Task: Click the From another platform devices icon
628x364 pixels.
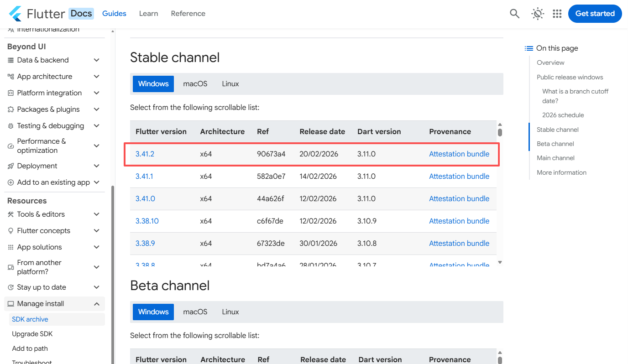Action: click(x=11, y=267)
